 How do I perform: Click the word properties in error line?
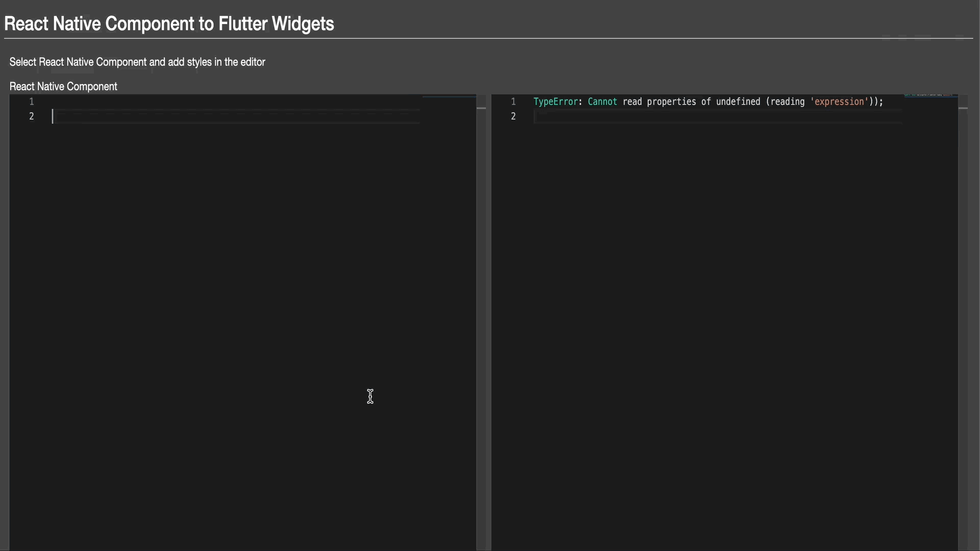[x=671, y=102]
